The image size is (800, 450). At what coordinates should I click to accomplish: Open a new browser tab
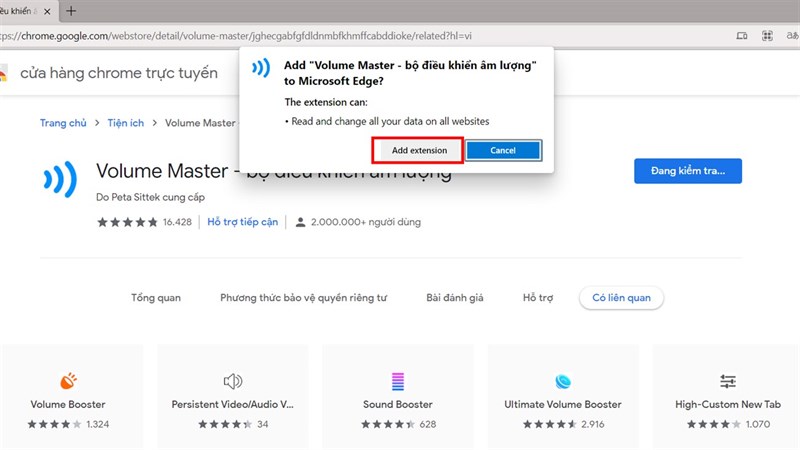(73, 11)
